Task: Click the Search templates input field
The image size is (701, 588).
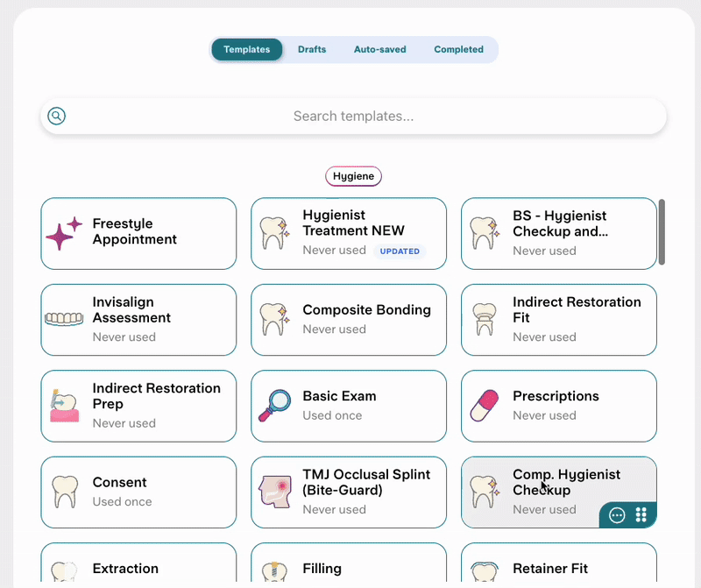Action: (353, 116)
